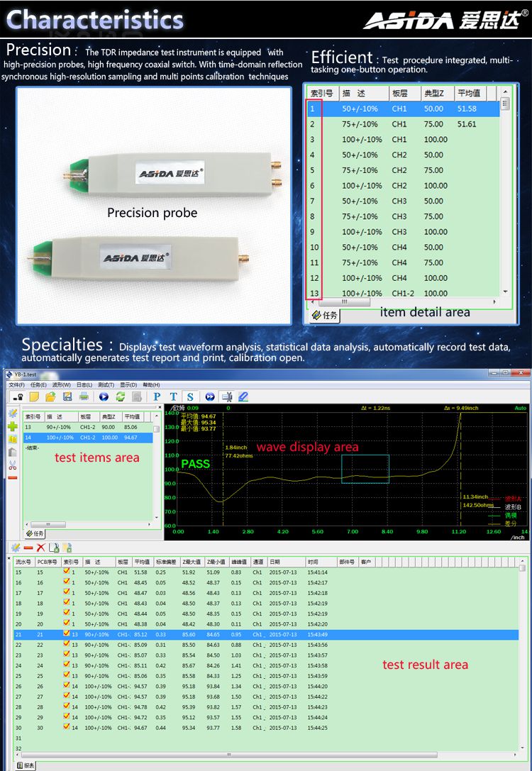Viewport: 532px width, 771px height.
Task: Click the green refresh arrows icon
Action: point(121,396)
